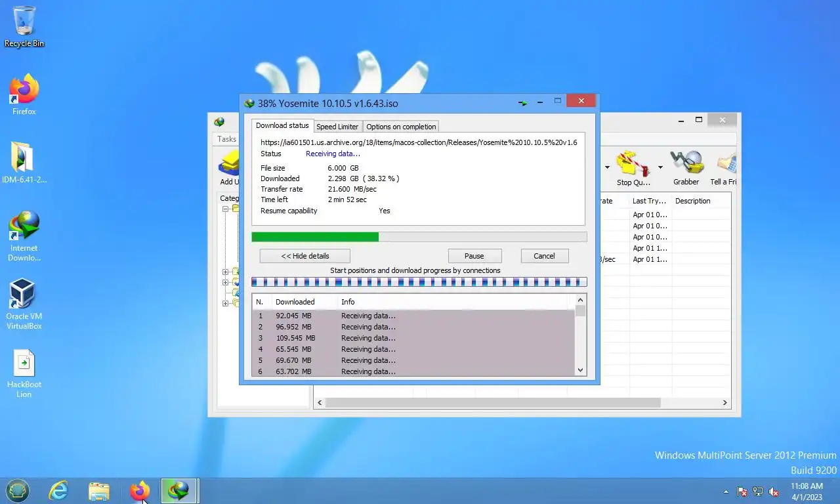Open Internet Download Manager desktop shortcut
The width and height of the screenshot is (840, 504).
coord(24,236)
